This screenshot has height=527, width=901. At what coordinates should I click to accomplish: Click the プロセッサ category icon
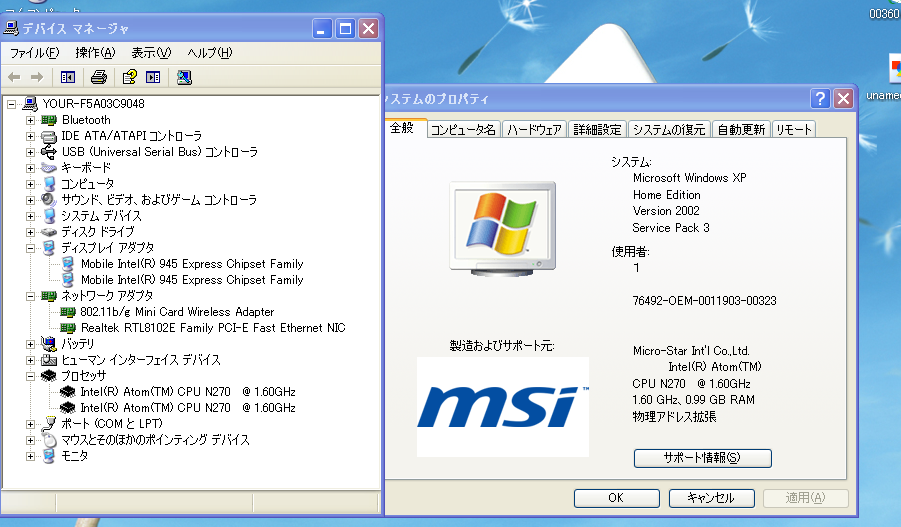coord(49,376)
